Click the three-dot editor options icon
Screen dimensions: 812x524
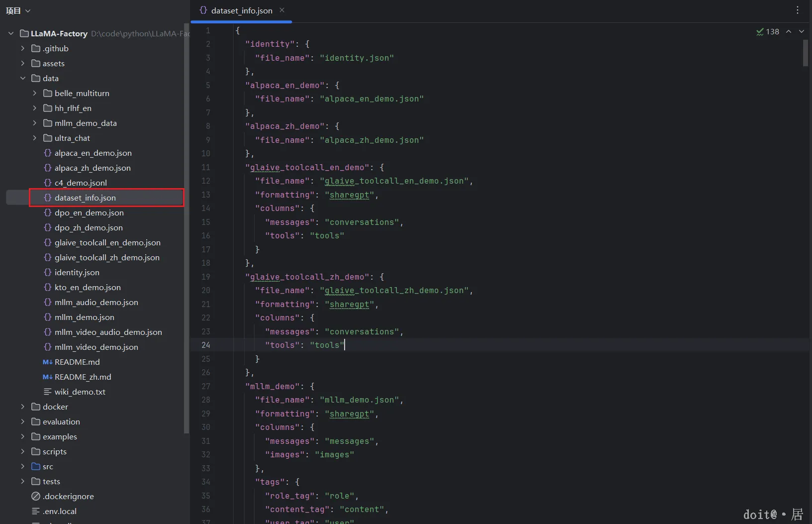(798, 10)
